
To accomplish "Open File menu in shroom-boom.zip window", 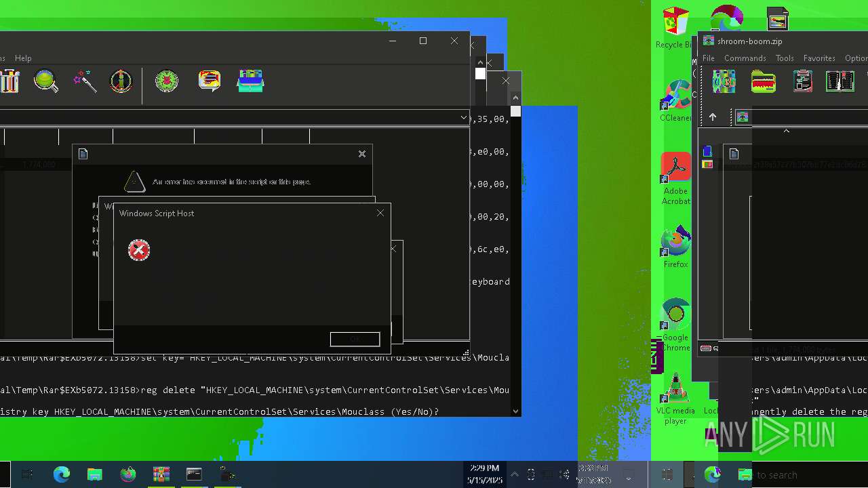I will click(708, 58).
